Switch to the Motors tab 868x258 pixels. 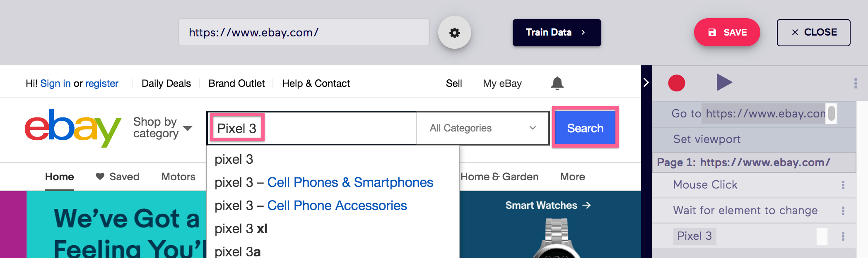(x=178, y=177)
